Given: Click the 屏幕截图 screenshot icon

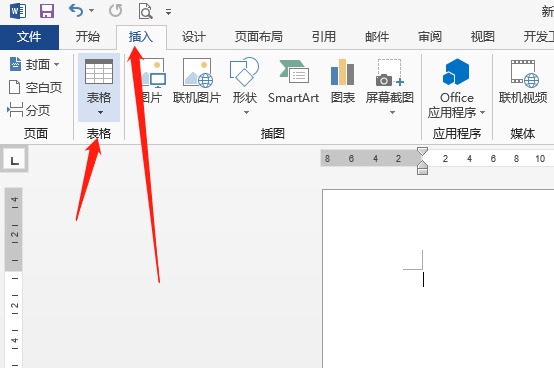Looking at the screenshot, I should click(390, 73).
